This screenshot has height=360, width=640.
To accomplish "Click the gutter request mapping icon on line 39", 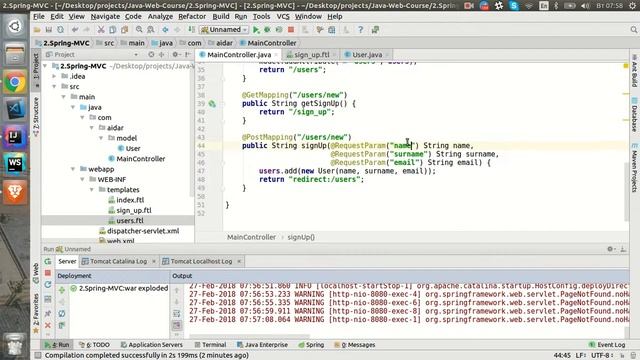I will click(212, 104).
